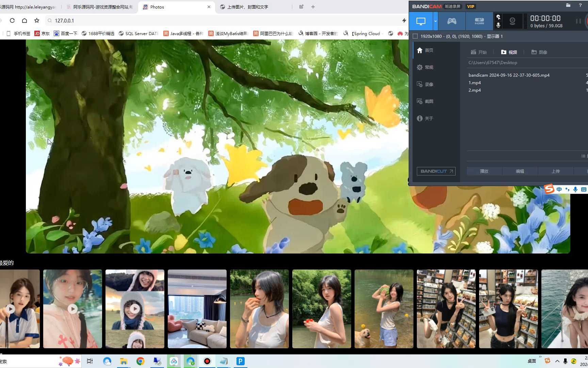Select bandicam 2024-09-16 22-37-30-605.mp4 file

509,75
